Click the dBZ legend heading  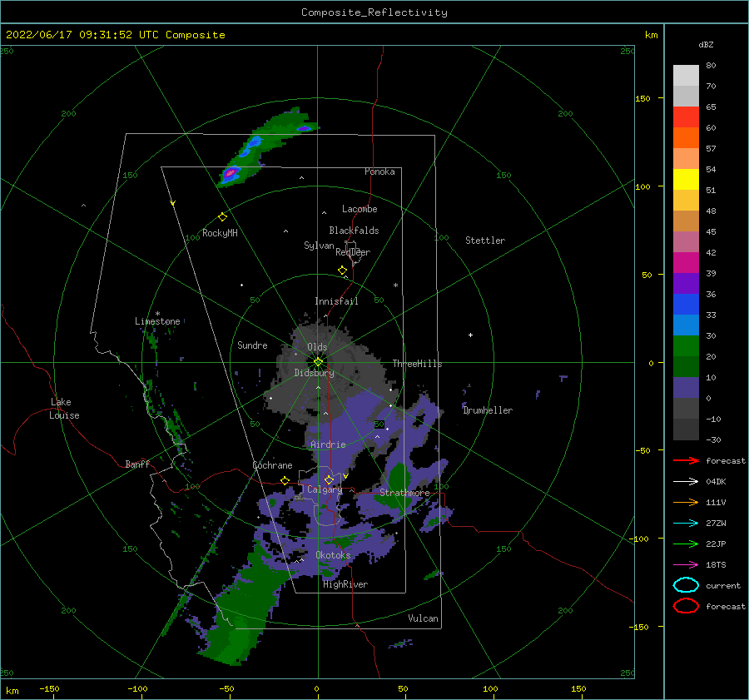click(x=706, y=44)
